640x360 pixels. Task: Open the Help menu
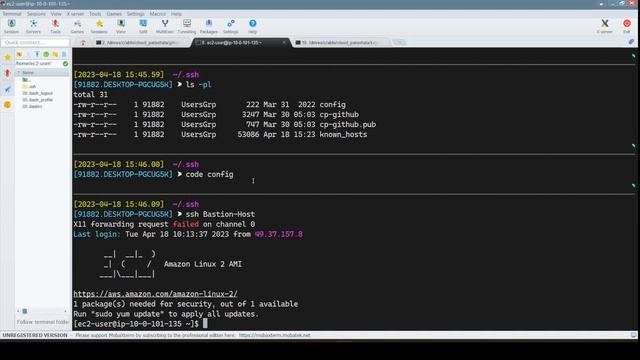click(x=176, y=14)
